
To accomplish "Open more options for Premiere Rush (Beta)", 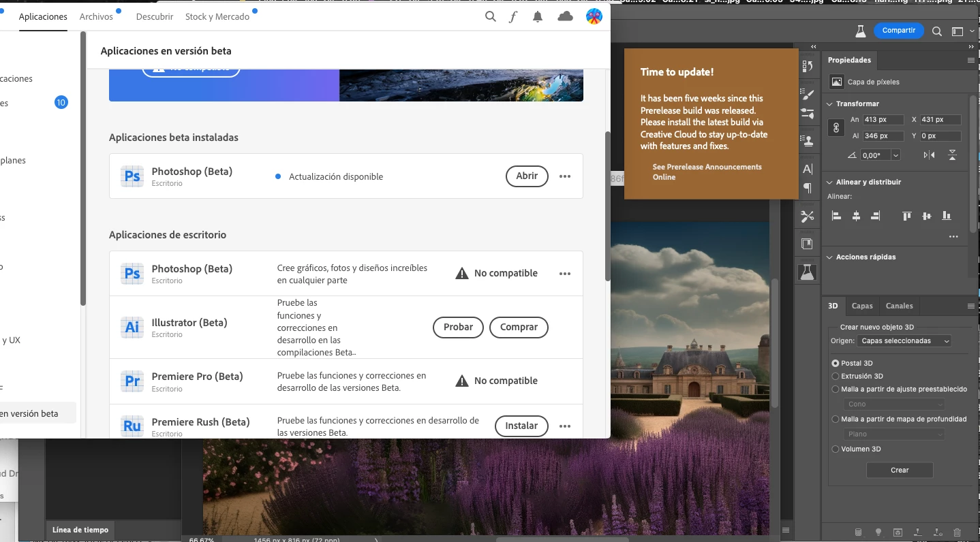I will 564,426.
